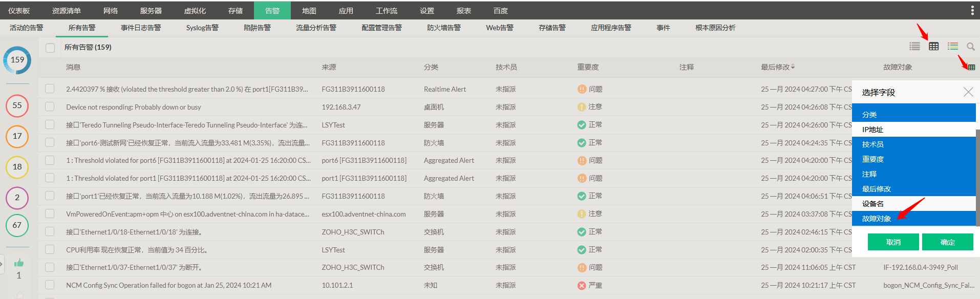Viewport: 980px width, 299px height.
Task: Check the port6-测试新网 alarm row
Action: [x=50, y=142]
